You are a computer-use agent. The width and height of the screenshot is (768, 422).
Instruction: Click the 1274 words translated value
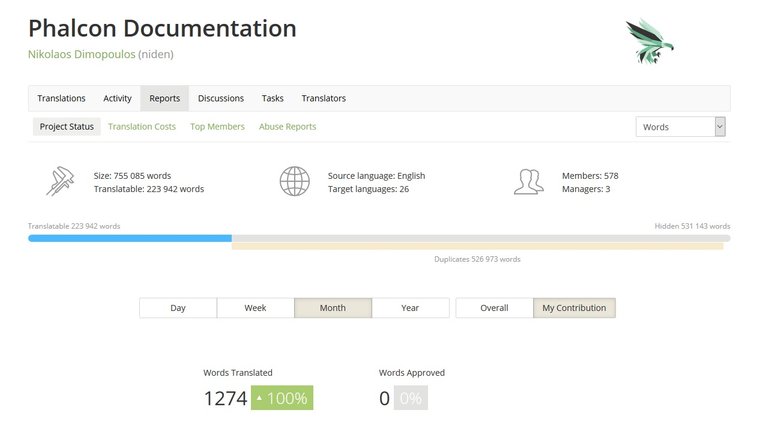(225, 399)
